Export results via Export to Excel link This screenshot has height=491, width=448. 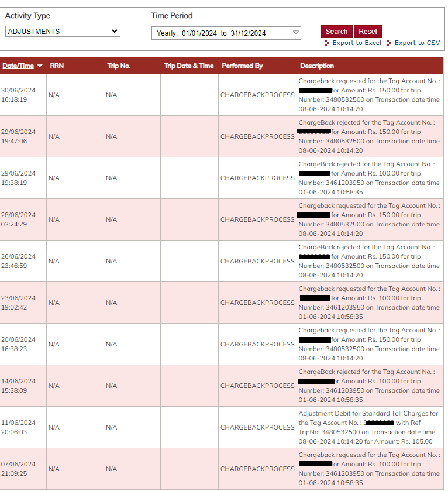coord(357,43)
